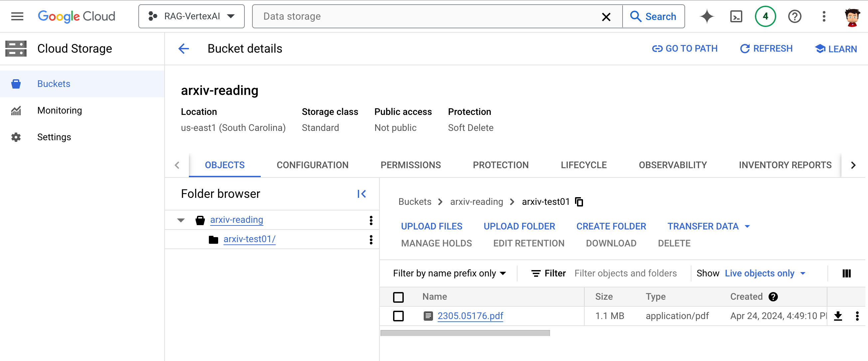Open the 2305.05176.pdf file link

pyautogui.click(x=470, y=316)
